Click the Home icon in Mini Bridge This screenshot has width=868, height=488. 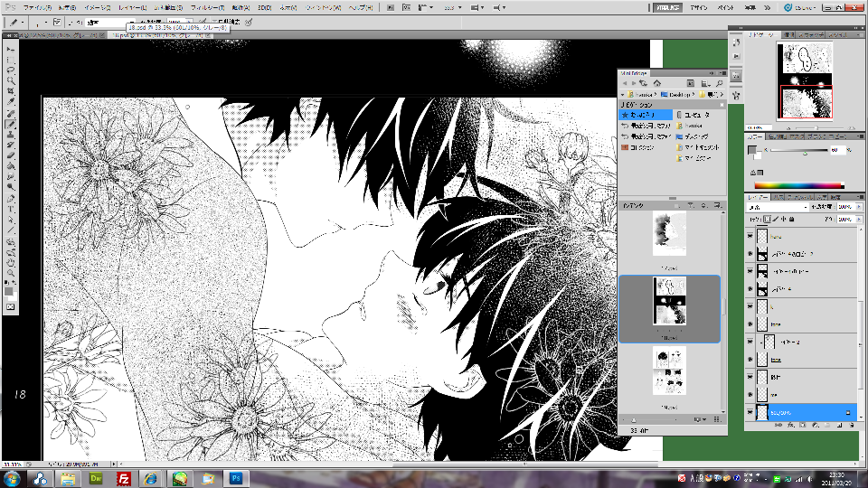tap(657, 83)
